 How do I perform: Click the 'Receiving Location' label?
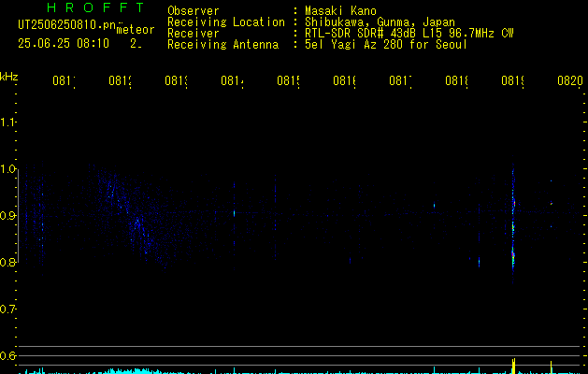[226, 22]
